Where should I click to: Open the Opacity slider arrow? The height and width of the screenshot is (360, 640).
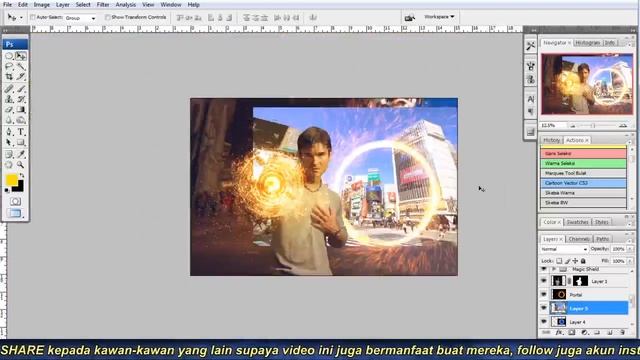tap(630, 249)
